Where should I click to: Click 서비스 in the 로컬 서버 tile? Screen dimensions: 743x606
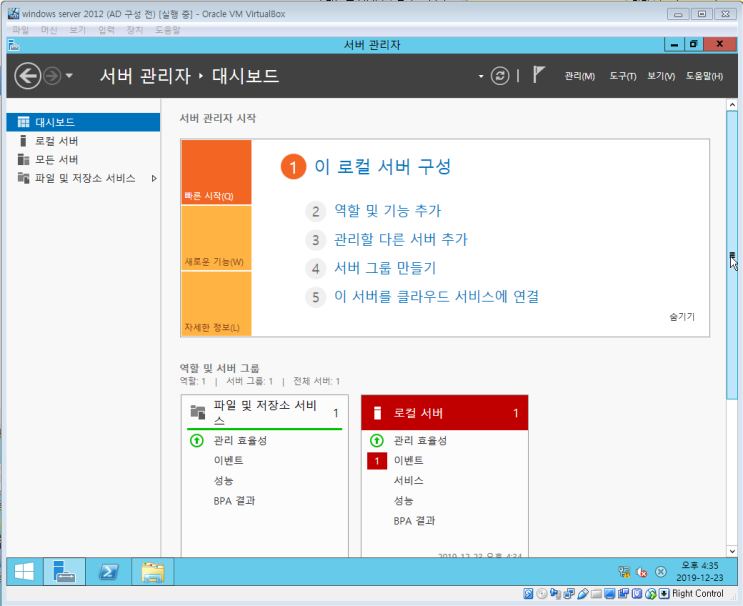(x=408, y=480)
